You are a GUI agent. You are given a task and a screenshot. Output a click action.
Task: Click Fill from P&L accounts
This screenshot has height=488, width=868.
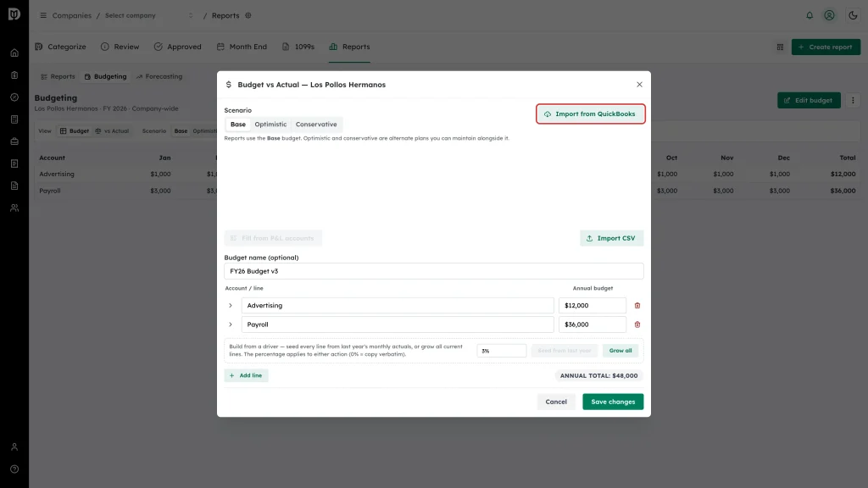click(273, 238)
